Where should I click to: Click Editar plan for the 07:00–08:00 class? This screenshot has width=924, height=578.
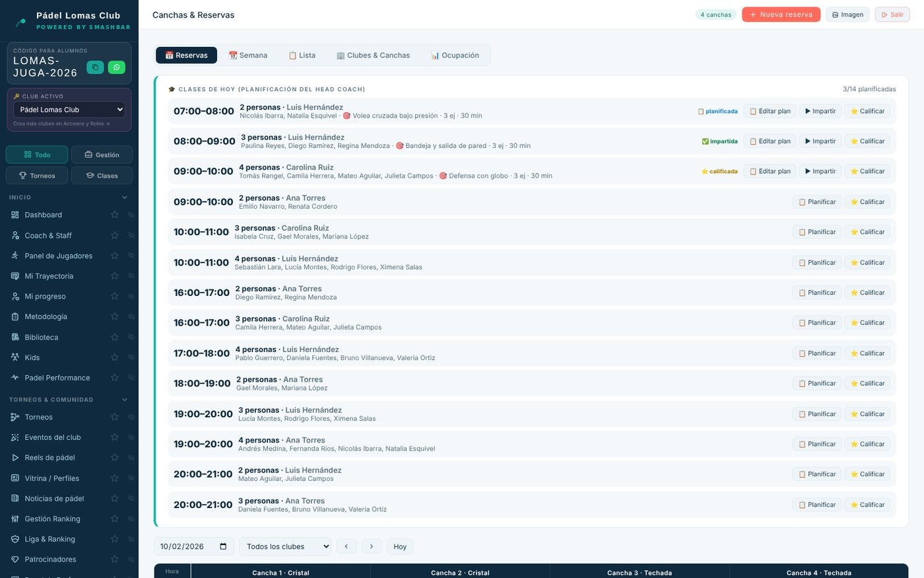tap(770, 111)
